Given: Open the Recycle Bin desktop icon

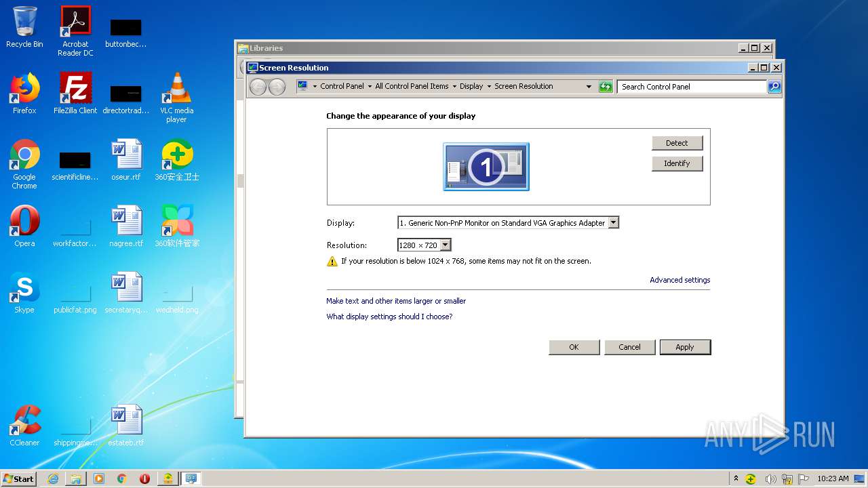Looking at the screenshot, I should (x=24, y=27).
